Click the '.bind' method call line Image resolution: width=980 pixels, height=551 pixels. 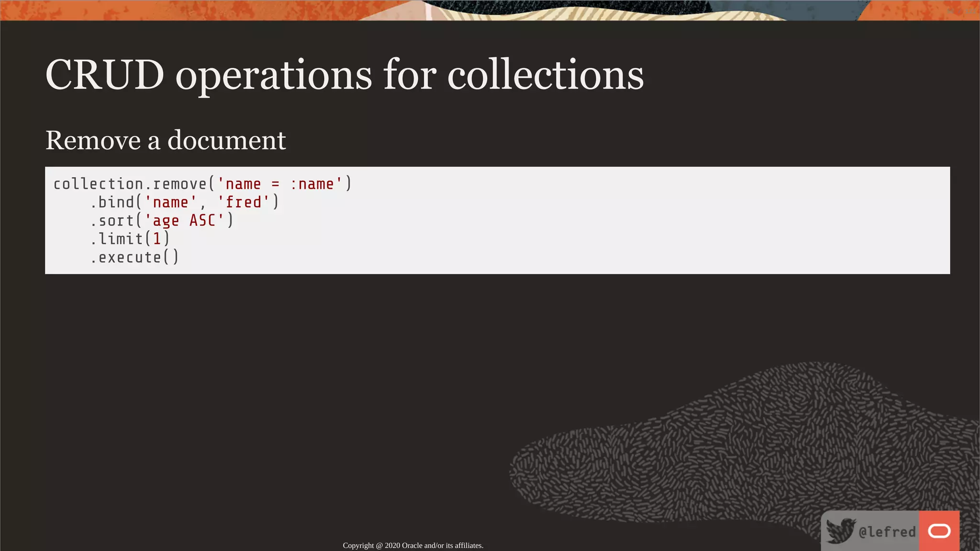coord(113,202)
